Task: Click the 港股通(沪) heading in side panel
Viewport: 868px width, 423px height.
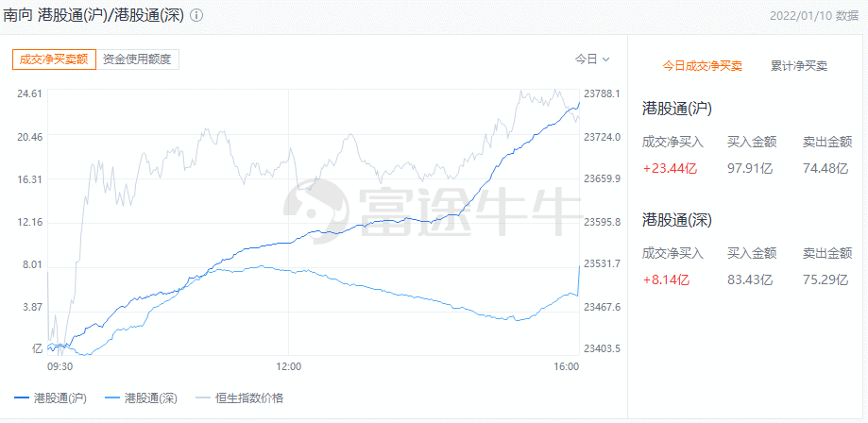Action: [676, 108]
